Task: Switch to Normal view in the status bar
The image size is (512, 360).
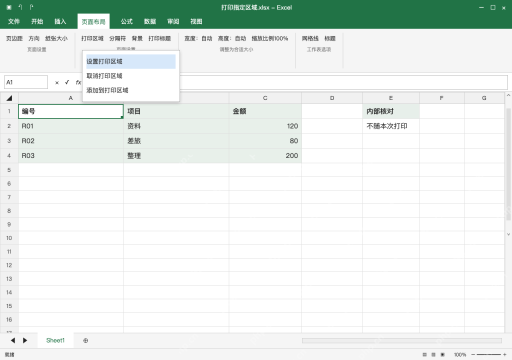Action: [x=425, y=355]
